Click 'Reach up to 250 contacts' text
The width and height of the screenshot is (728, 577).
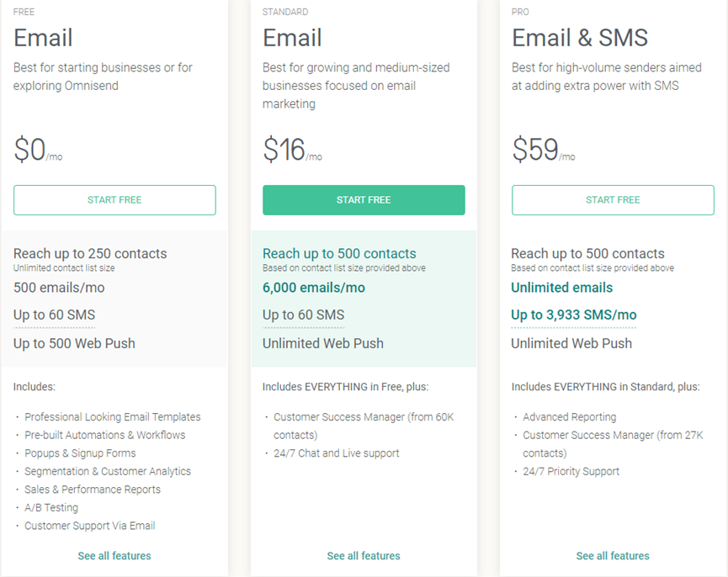(90, 253)
